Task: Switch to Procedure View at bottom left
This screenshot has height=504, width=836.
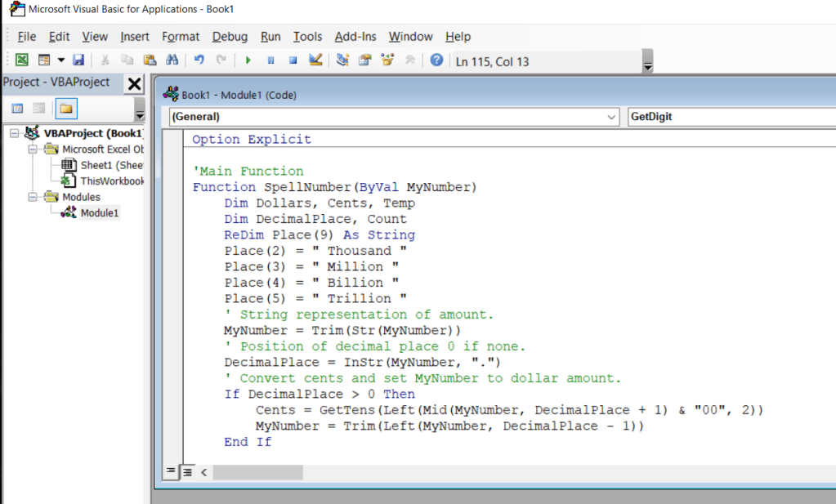Action: [172, 471]
